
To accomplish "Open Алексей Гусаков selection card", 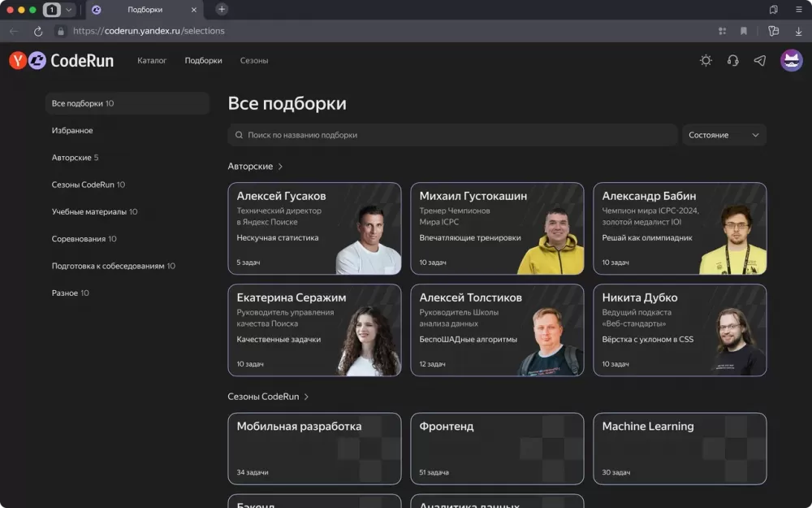I will point(314,228).
